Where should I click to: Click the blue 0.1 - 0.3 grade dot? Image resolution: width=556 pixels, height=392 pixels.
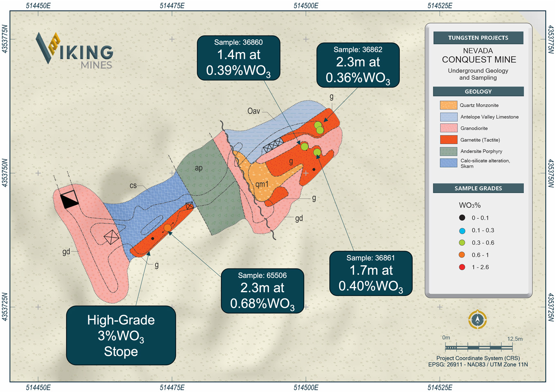click(x=462, y=231)
